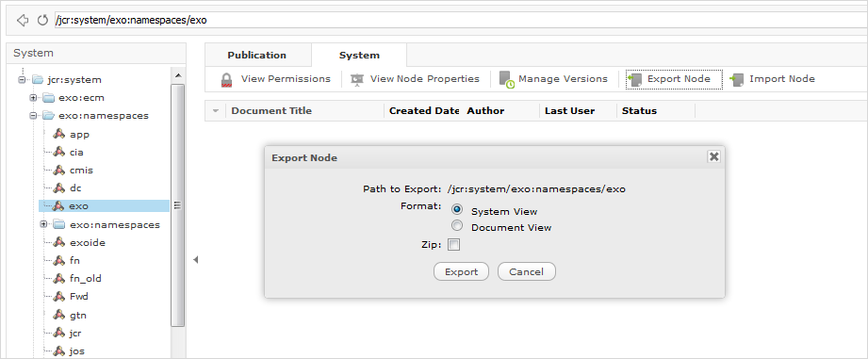Click the Manage Versions icon
This screenshot has width=868, height=359.
pyautogui.click(x=506, y=80)
